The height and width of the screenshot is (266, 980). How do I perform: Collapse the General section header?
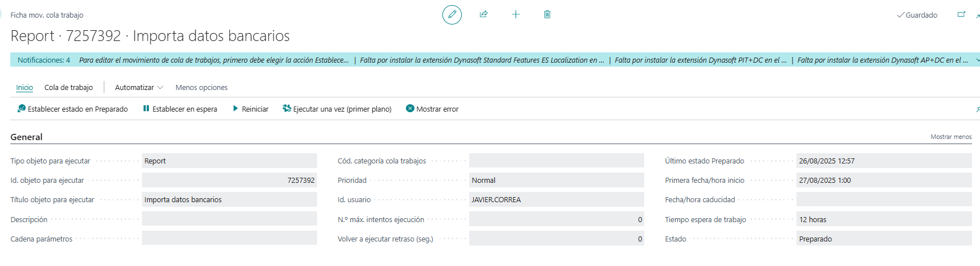[x=26, y=137]
